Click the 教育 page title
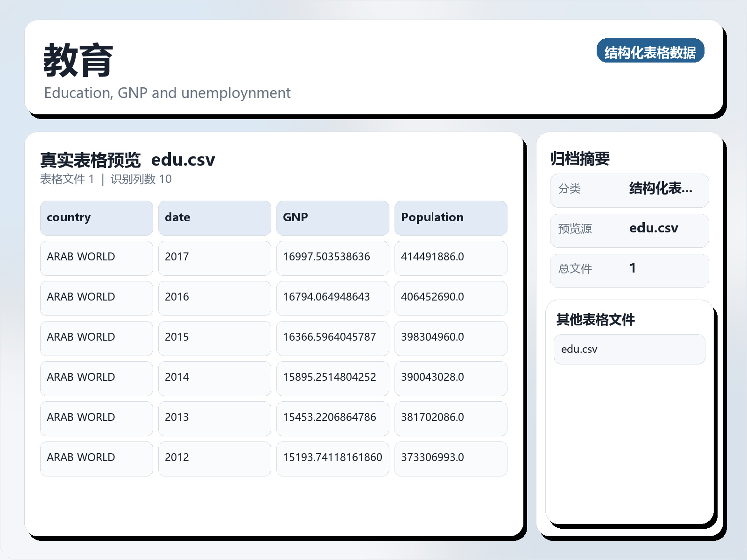Screen dimensions: 747x560 click(78, 61)
